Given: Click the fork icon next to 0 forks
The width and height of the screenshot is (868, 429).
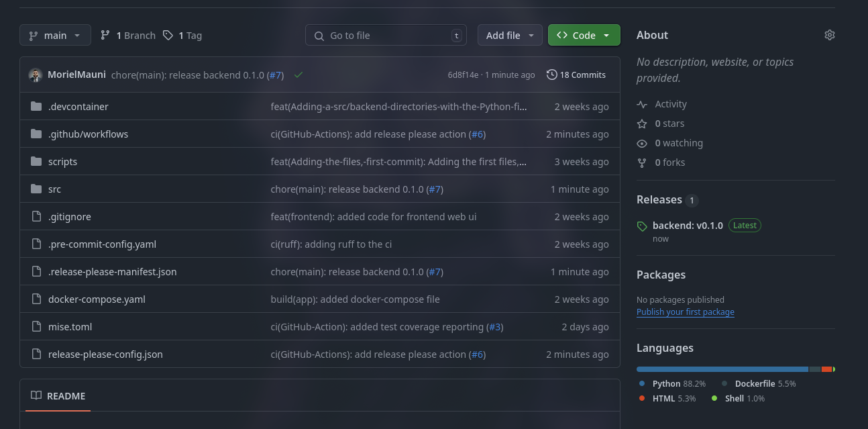Looking at the screenshot, I should coord(642,162).
